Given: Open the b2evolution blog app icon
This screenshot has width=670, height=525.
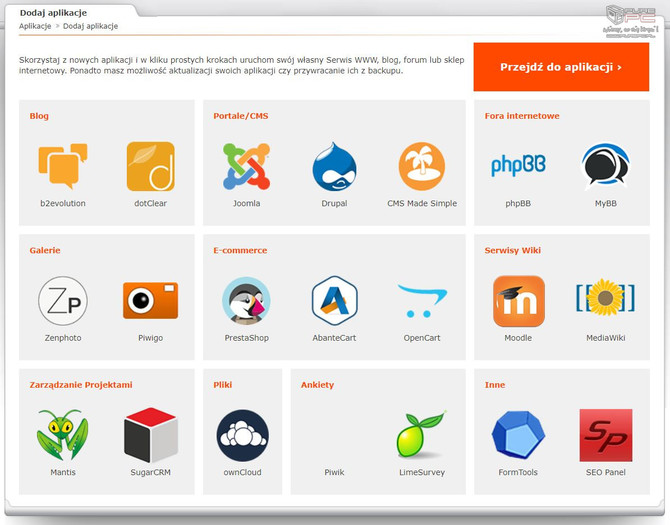Looking at the screenshot, I should [x=63, y=166].
